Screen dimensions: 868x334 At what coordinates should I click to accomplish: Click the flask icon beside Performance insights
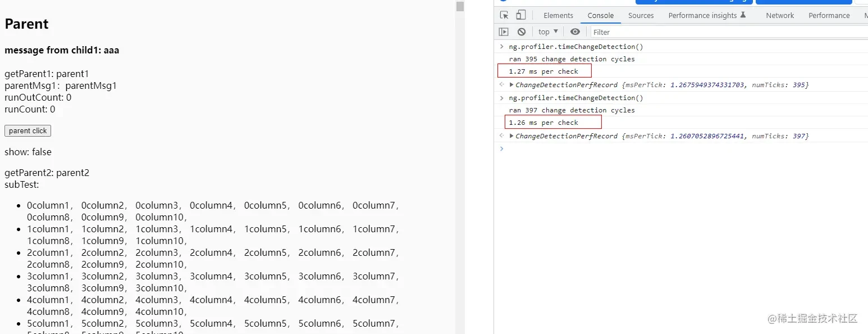pos(743,15)
